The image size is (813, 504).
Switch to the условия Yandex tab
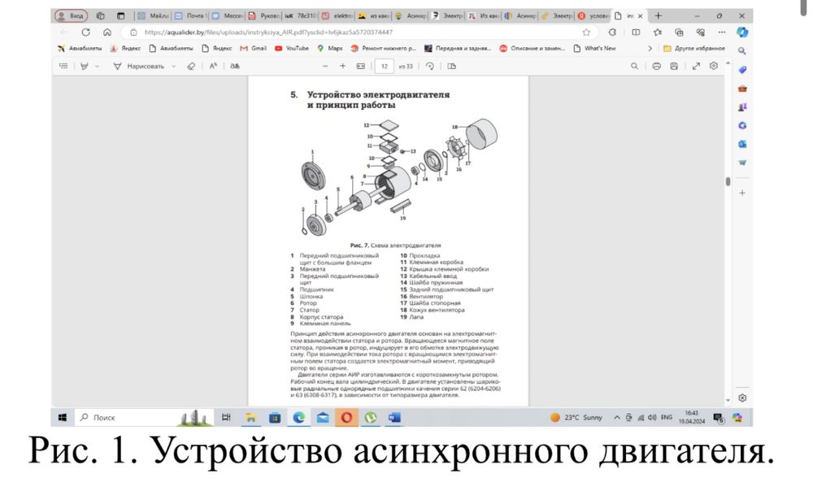593,15
